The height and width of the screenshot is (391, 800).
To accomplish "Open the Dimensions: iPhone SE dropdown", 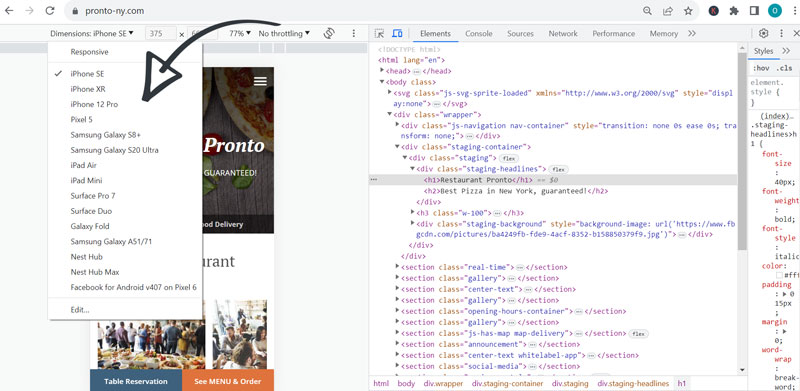I will click(x=92, y=33).
